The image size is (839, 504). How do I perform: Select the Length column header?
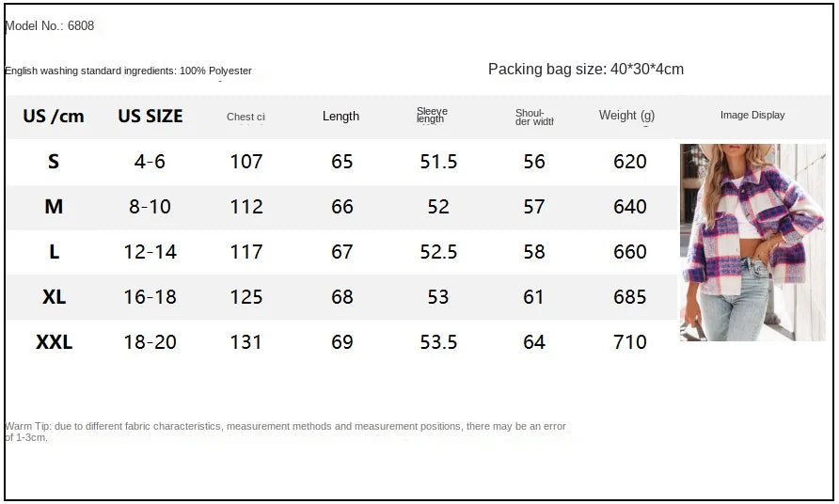(x=340, y=117)
